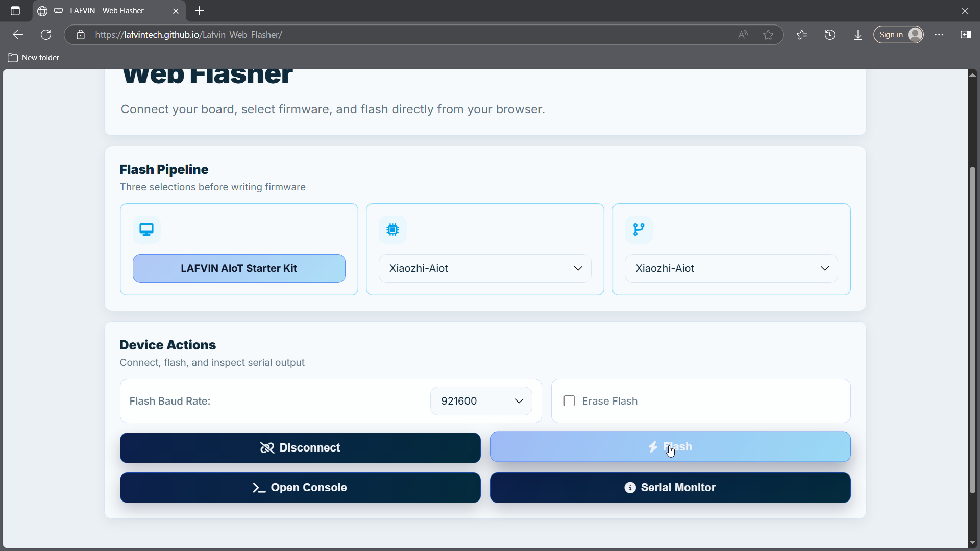The height and width of the screenshot is (551, 980).
Task: Open the Downloads icon
Action: click(858, 35)
